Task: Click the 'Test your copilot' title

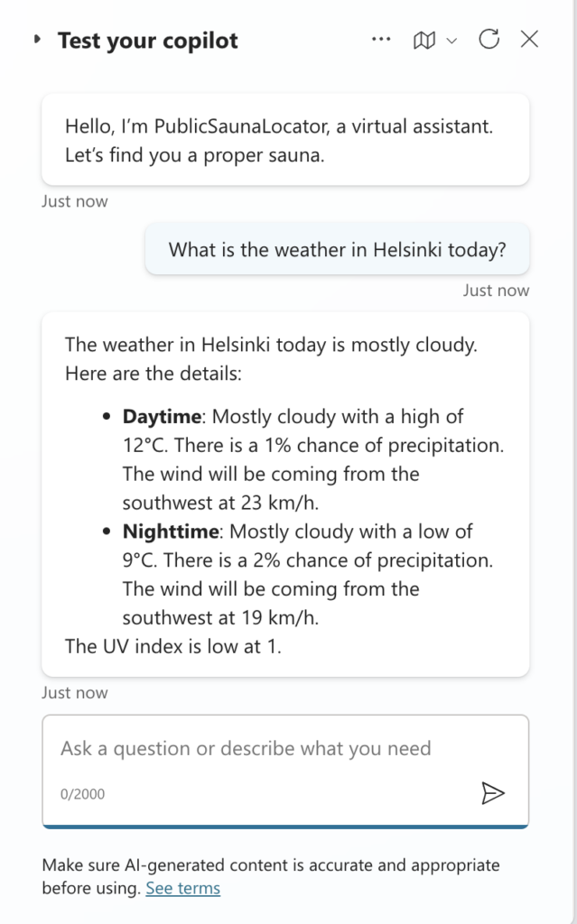Action: tap(148, 41)
